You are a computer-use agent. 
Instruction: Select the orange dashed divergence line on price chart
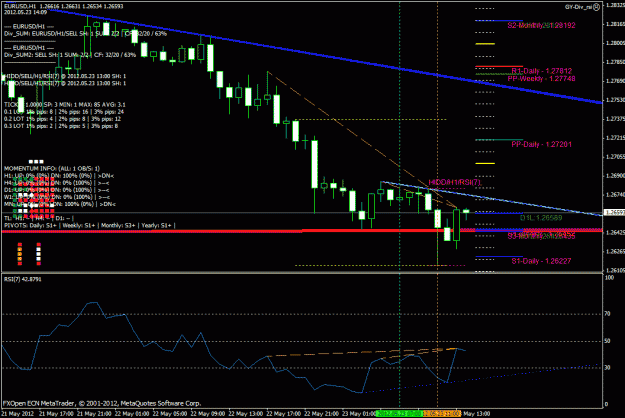362,139
